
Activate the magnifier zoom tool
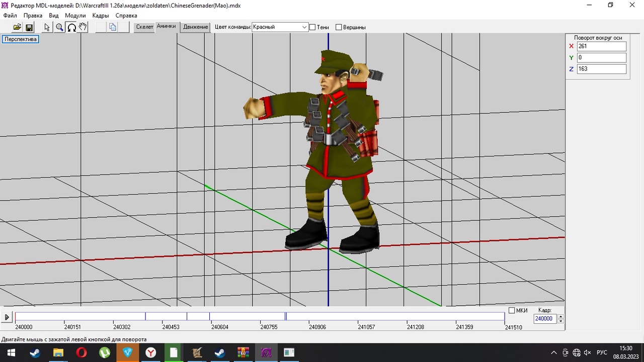[x=59, y=27]
